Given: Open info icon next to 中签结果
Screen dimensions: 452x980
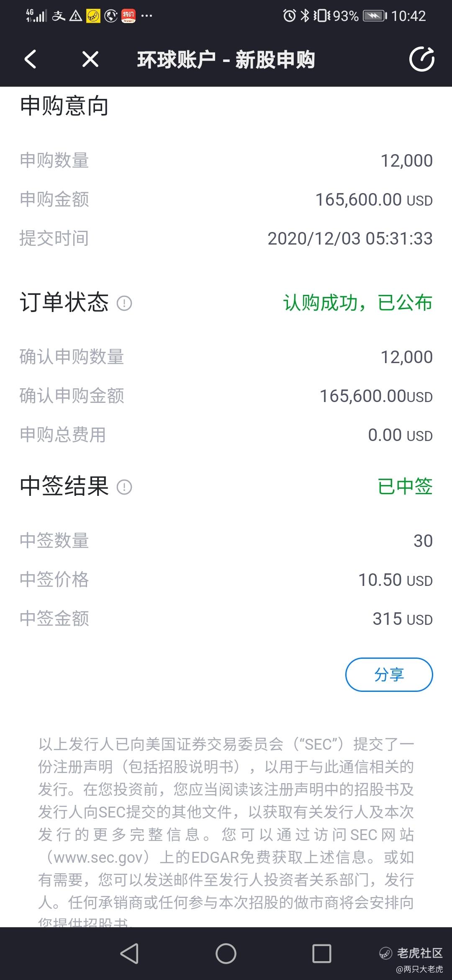Looking at the screenshot, I should pos(124,487).
